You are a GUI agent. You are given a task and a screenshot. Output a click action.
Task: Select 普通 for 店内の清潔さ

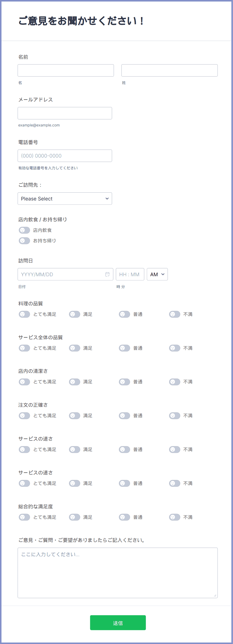125,382
